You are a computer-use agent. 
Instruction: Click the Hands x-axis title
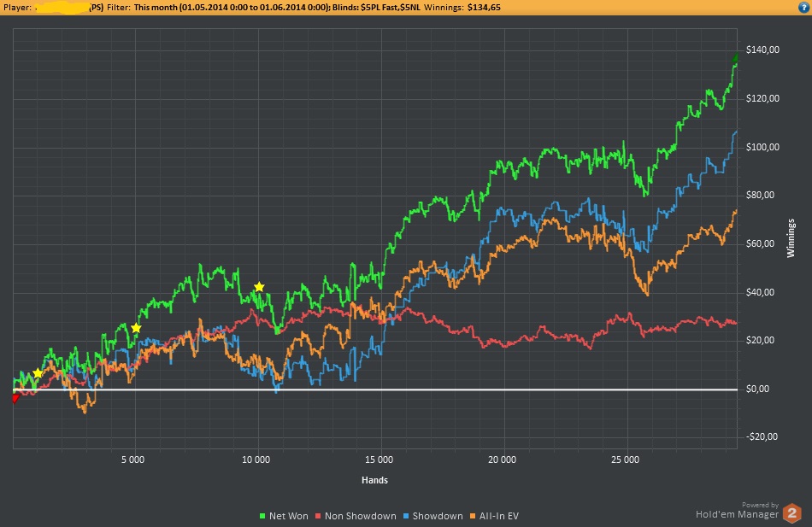(374, 480)
